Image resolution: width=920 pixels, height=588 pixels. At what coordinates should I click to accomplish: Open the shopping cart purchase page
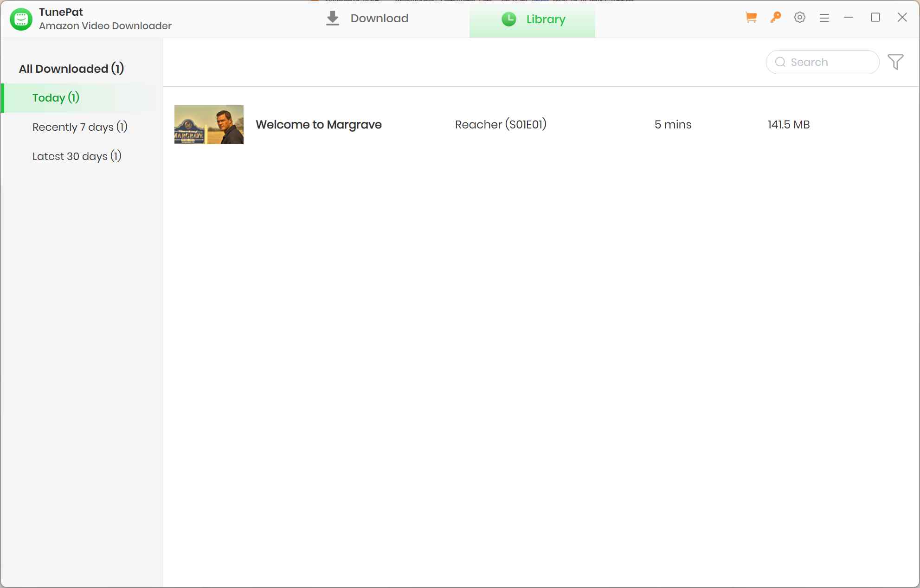point(750,17)
